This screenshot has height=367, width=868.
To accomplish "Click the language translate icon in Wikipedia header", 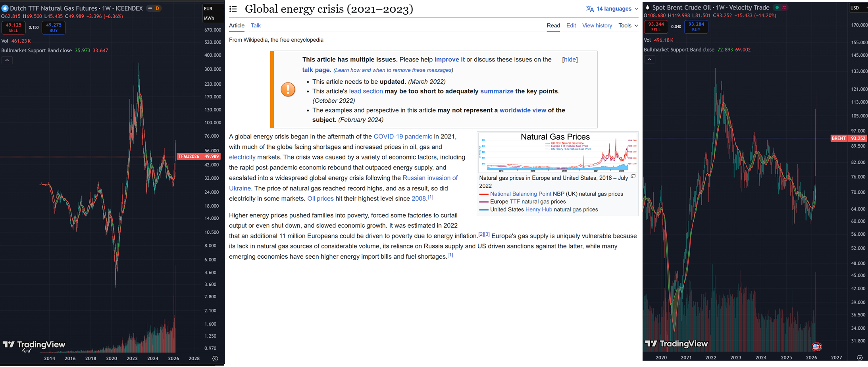I will [x=590, y=9].
